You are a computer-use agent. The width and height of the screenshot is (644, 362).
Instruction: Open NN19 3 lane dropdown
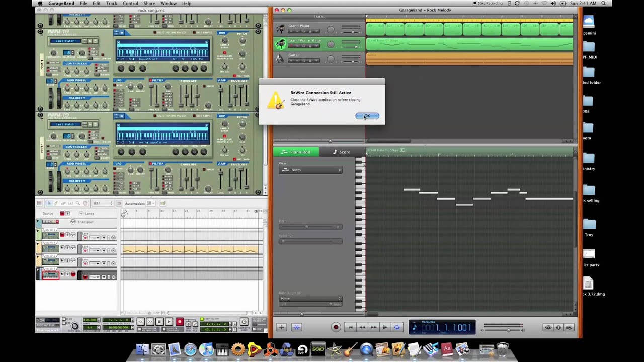95,250
